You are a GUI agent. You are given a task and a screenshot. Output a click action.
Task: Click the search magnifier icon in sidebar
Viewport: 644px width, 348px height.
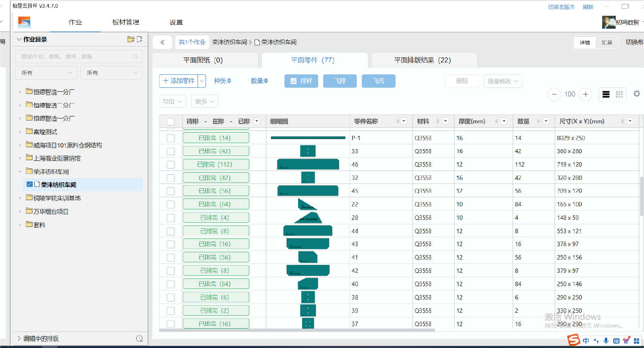(135, 57)
